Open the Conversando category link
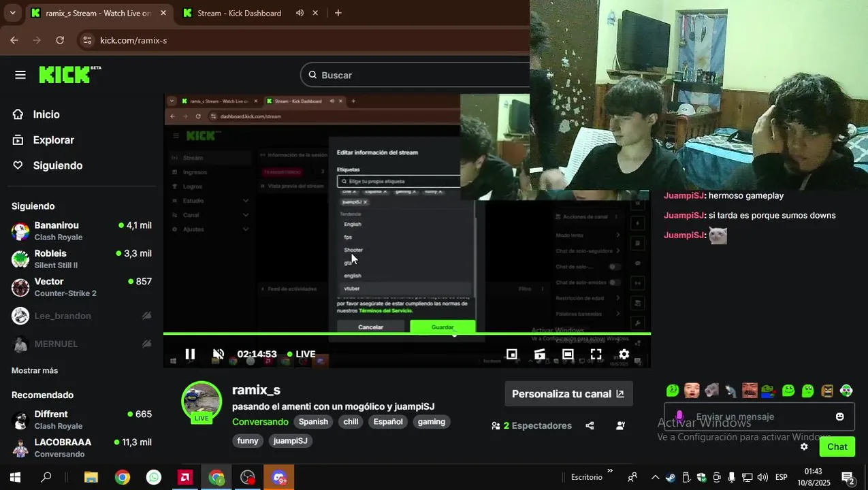Screen dimensions: 868x490 click(260, 422)
